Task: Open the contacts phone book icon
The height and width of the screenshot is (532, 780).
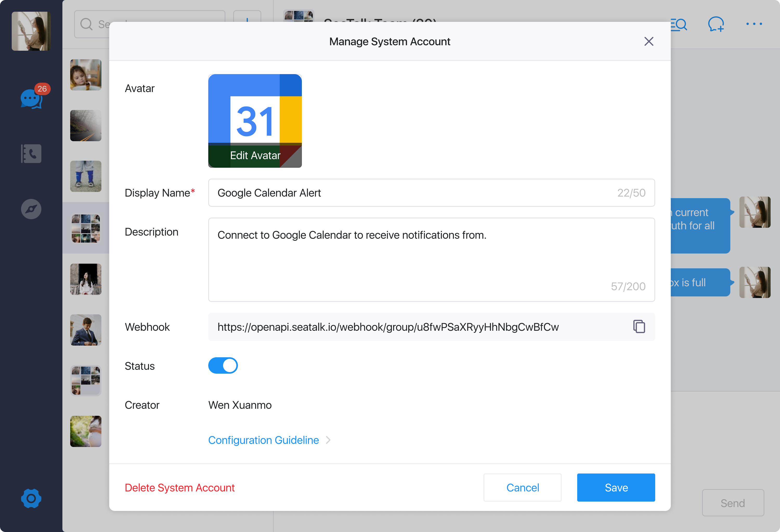Action: coord(31,153)
